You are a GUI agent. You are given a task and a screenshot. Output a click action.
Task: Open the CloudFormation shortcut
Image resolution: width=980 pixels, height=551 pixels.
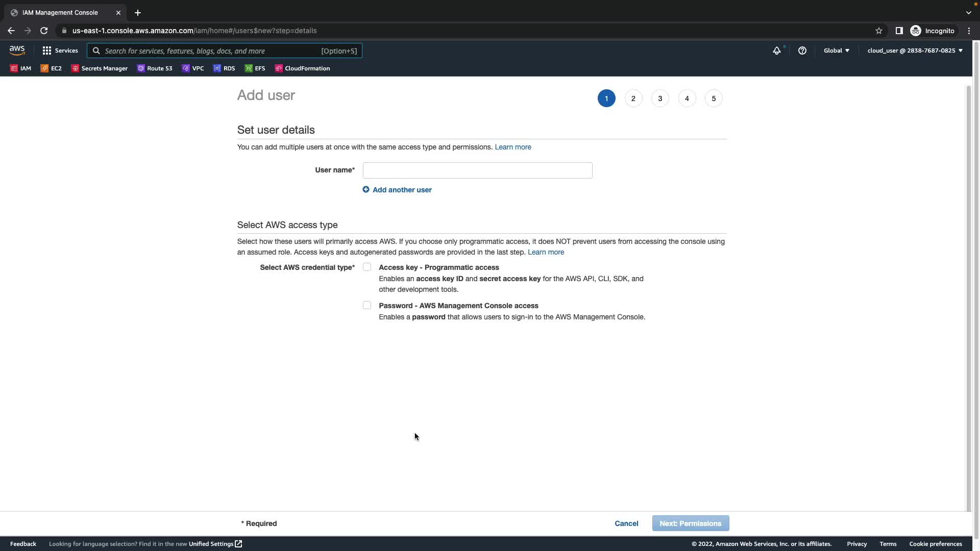(x=302, y=68)
